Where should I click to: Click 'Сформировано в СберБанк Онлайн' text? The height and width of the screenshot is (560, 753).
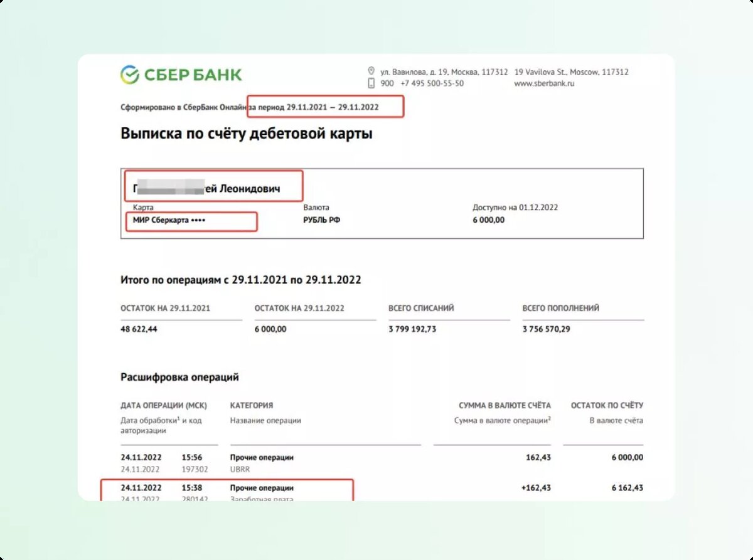click(184, 107)
